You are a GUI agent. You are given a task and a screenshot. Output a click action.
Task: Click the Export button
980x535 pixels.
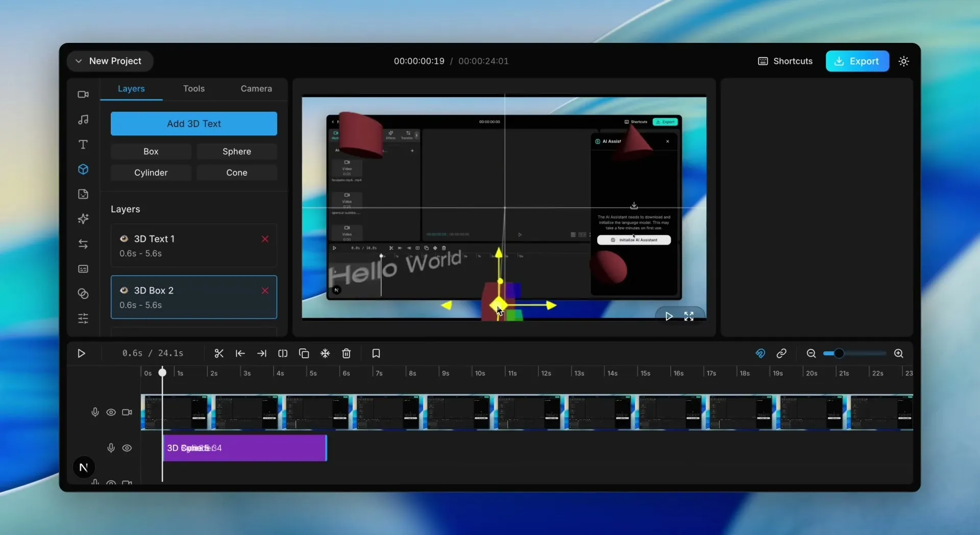[x=857, y=61]
